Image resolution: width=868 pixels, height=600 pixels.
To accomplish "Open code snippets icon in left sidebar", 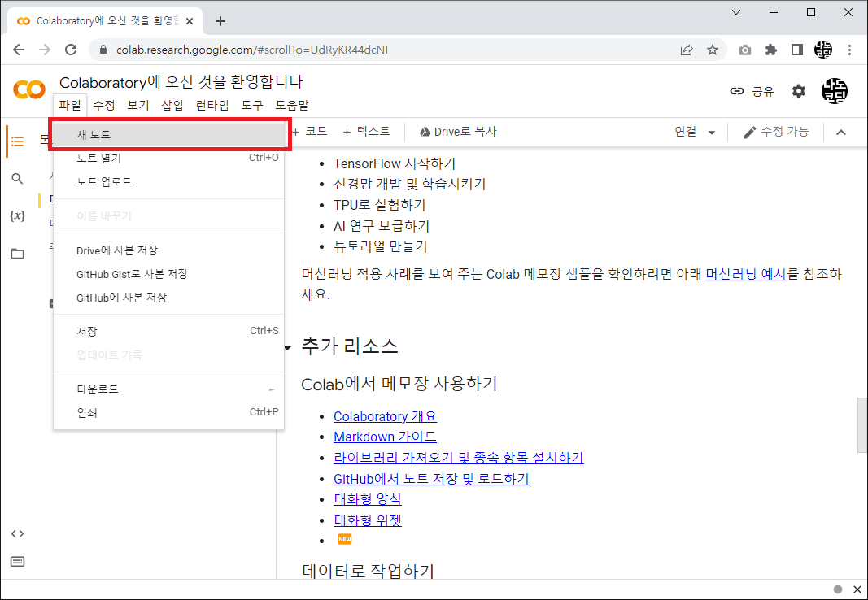I will [x=17, y=533].
